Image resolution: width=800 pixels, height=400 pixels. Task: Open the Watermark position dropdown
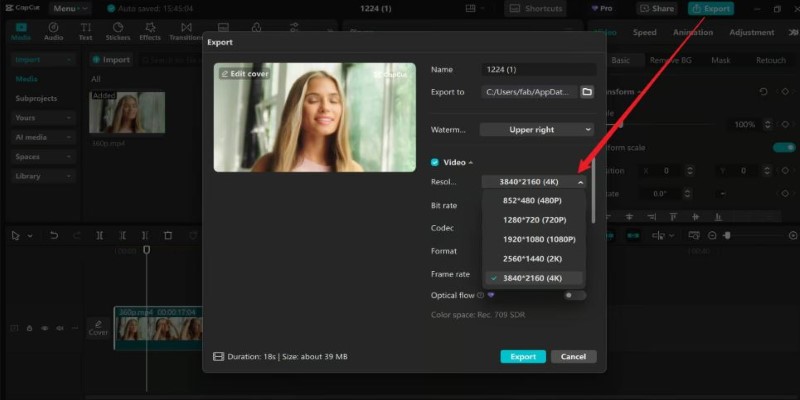[536, 129]
